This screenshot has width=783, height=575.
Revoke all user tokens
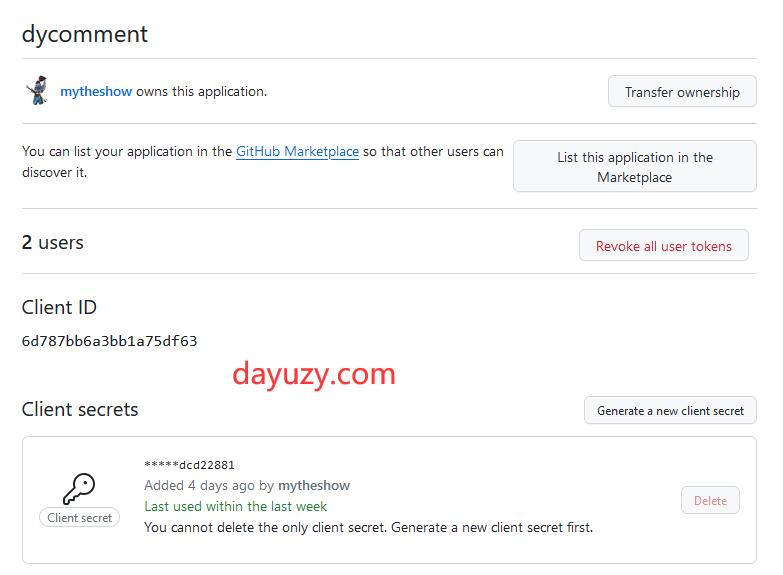663,246
